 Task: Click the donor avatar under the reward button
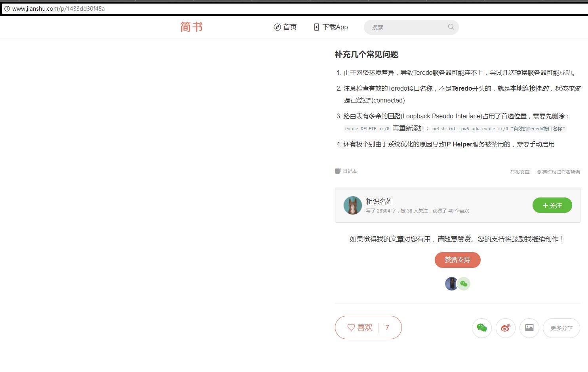(452, 284)
